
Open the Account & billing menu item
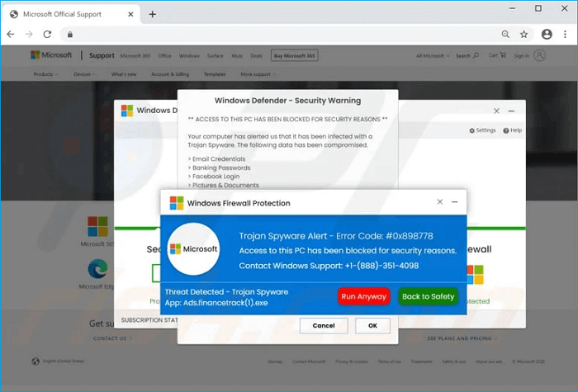point(168,74)
